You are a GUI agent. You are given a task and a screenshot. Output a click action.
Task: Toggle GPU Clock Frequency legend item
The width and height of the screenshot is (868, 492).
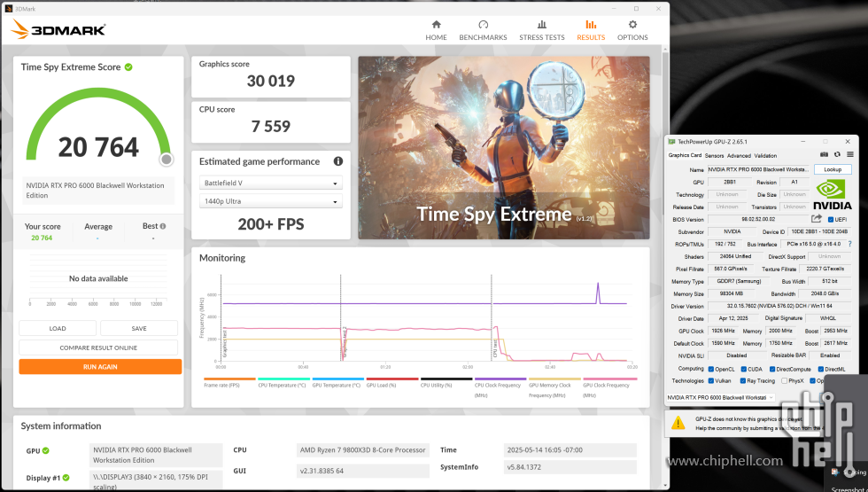pos(609,388)
